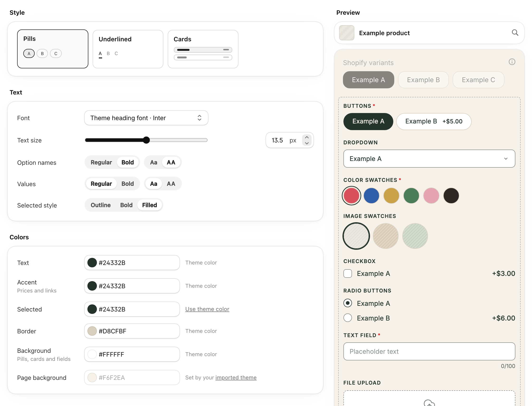The height and width of the screenshot is (406, 532).
Task: Check the Example A +$3.00 checkbox
Action: (x=347, y=273)
